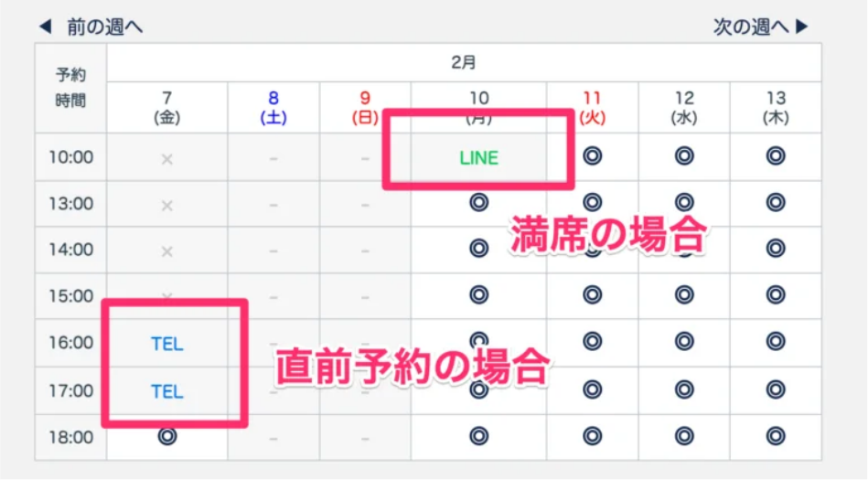Select the available circle at 18:00 Friday 7
The height and width of the screenshot is (480, 868).
click(x=167, y=436)
